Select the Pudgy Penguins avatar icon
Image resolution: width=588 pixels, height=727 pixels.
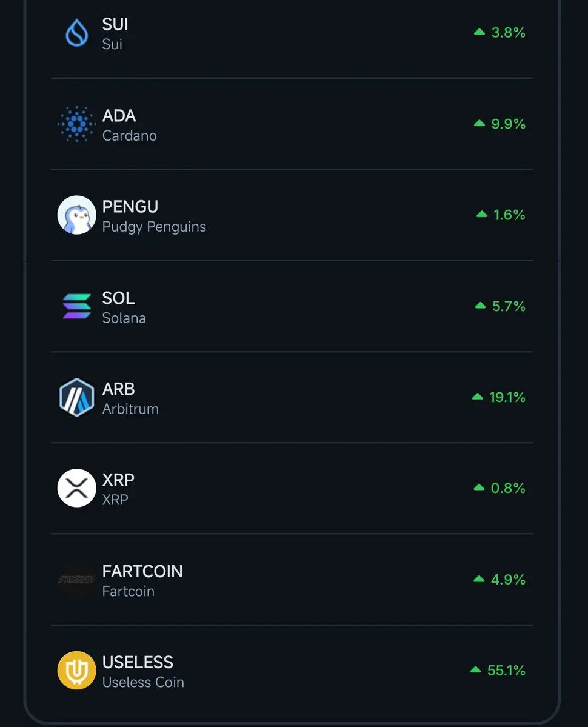point(77,215)
